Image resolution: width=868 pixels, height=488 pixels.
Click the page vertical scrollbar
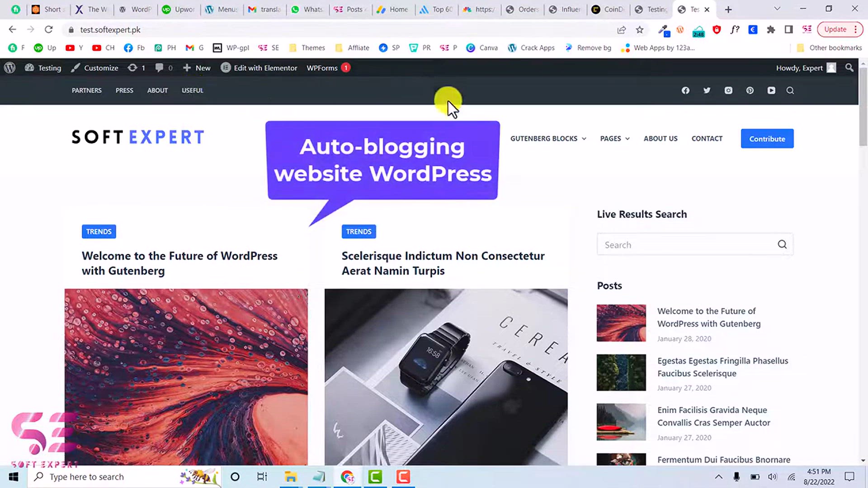pos(863,107)
